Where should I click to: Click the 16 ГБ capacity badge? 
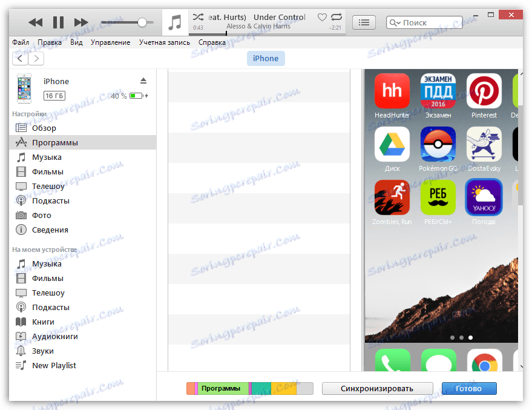tap(54, 96)
